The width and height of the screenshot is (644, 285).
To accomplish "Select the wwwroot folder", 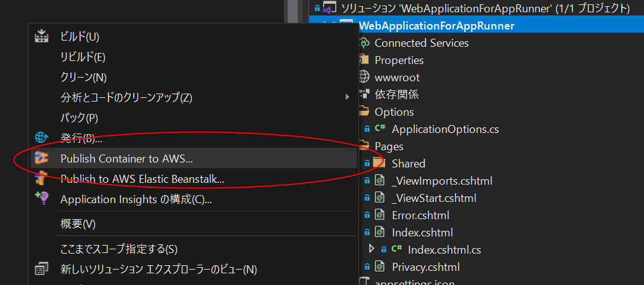I will 397,78.
